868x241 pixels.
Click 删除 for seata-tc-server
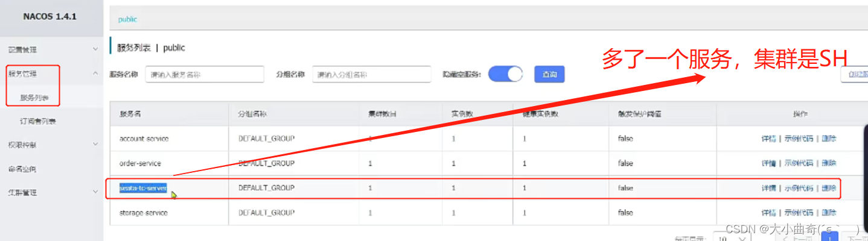point(829,188)
